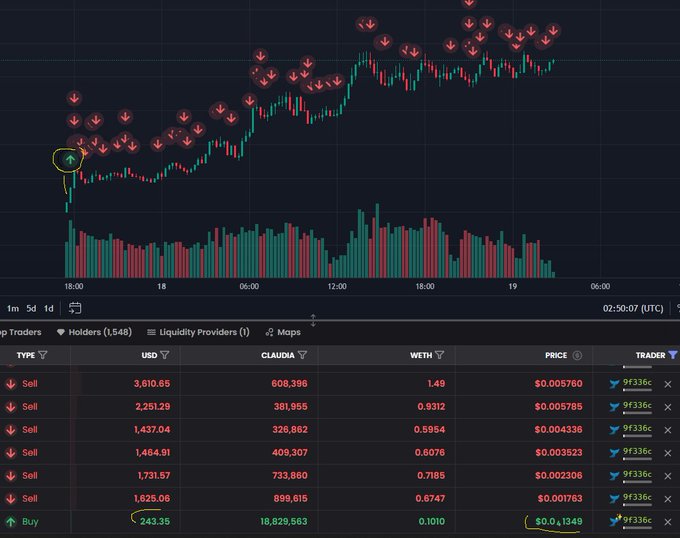
Task: Click the TYPE column header
Action: (26, 355)
